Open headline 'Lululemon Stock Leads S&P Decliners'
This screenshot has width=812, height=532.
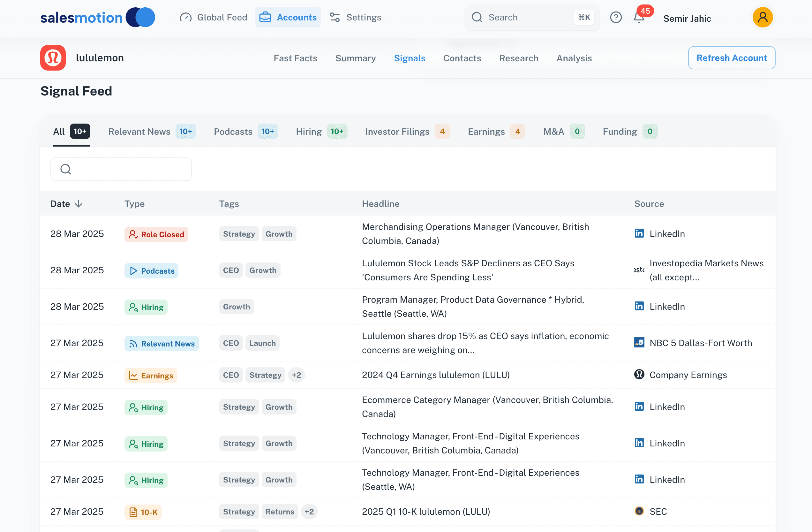click(x=468, y=270)
